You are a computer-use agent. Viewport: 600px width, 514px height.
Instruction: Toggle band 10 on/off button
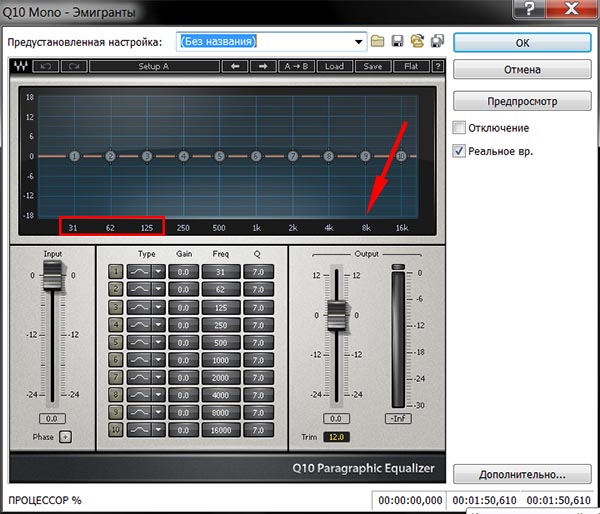pyautogui.click(x=116, y=430)
